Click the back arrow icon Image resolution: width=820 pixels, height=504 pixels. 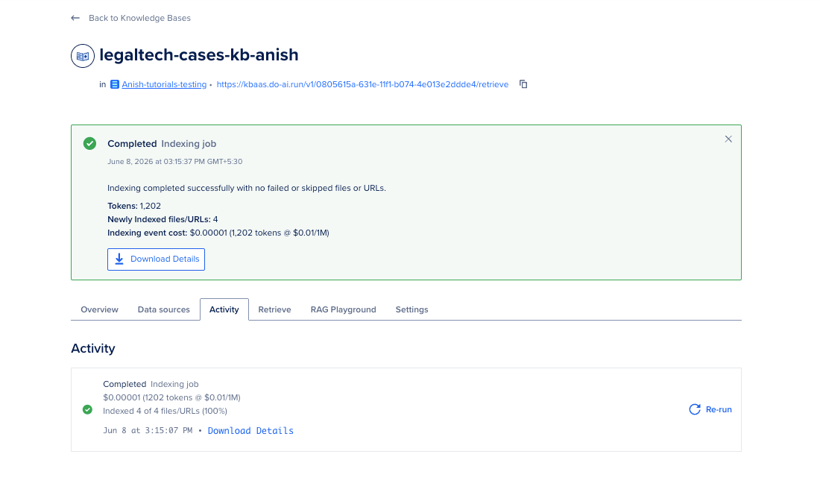tap(75, 19)
